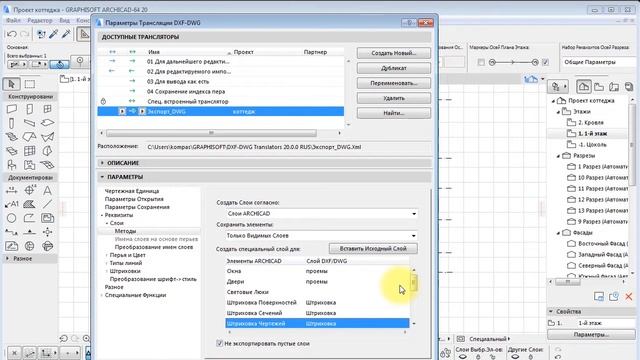Click the 'Переименовать...' button
The height and width of the screenshot is (360, 640).
pyautogui.click(x=393, y=83)
